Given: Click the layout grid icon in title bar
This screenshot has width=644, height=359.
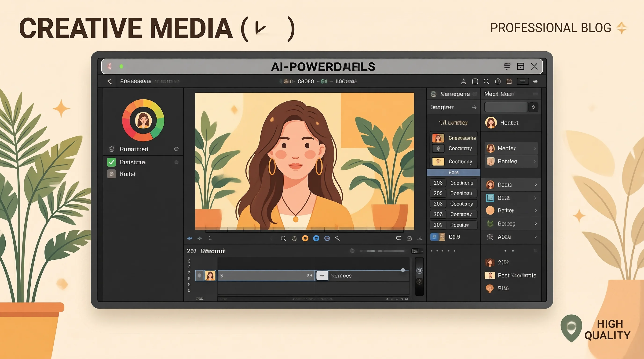Looking at the screenshot, I should pos(520,66).
